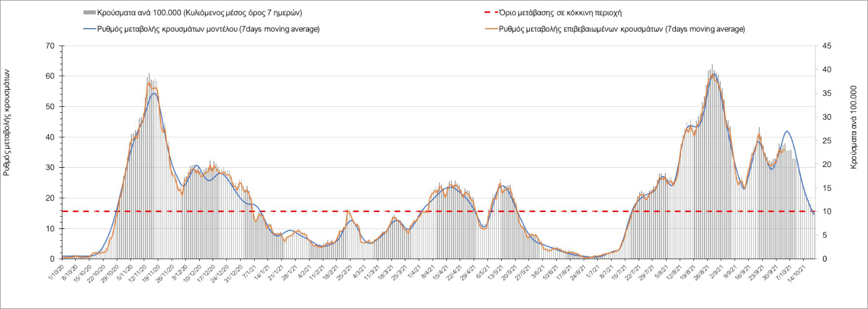Select legend text 'Κρούσματα ανά 100.000 (Κυλιόμενος μέσος όρος 7 ημερών)'
This screenshot has height=309, width=868.
point(202,13)
